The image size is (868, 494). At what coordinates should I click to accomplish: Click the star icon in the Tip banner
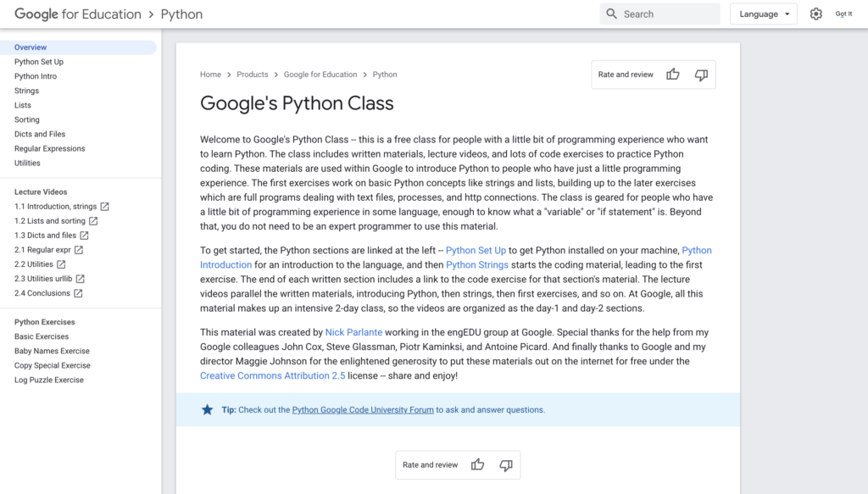pos(207,409)
